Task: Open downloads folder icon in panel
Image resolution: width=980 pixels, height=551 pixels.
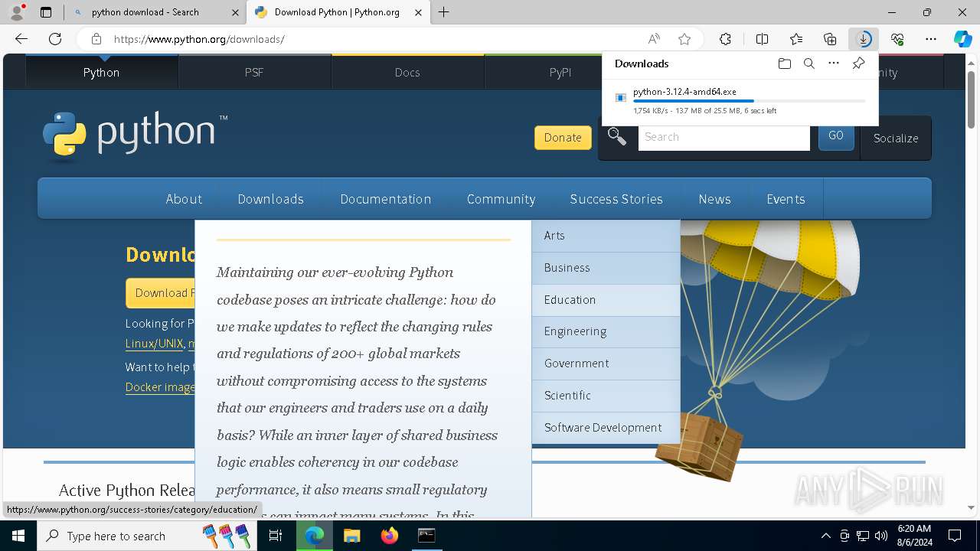Action: [x=784, y=64]
